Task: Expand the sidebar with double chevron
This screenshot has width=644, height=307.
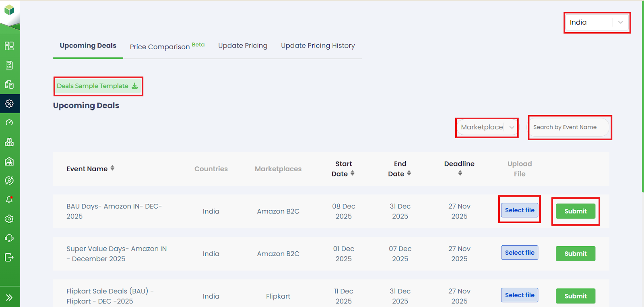Action: point(9,298)
